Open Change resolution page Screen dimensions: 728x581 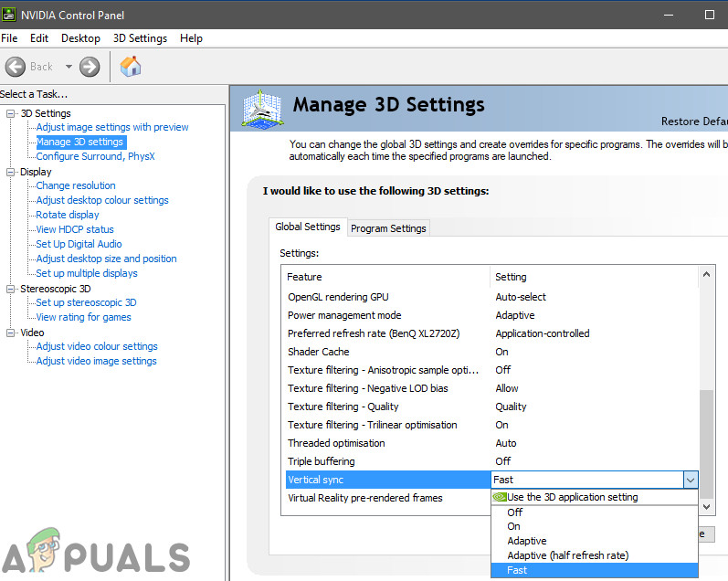tap(76, 185)
